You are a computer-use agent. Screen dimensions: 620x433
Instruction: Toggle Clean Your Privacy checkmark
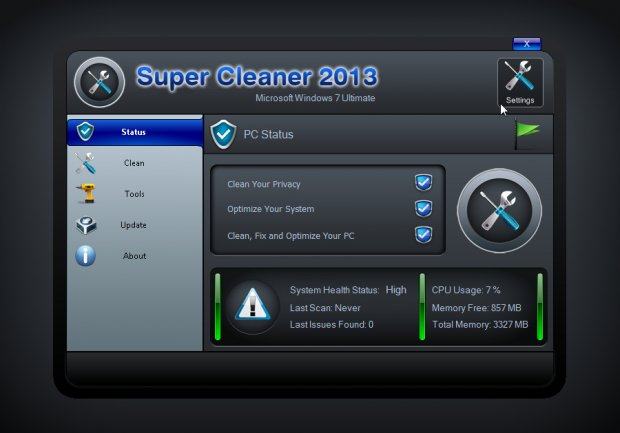[x=423, y=182]
